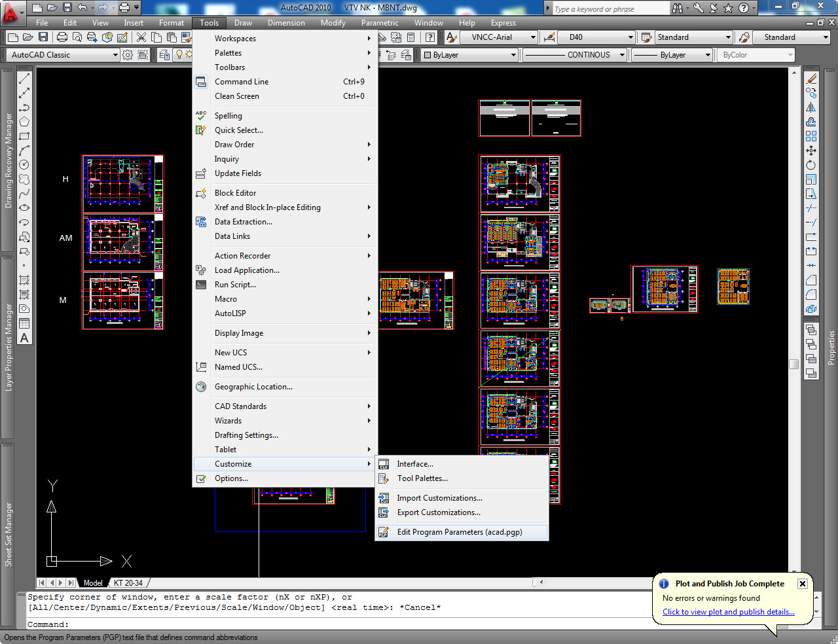Viewport: 838px width, 644px height.
Task: Choose Import Customizations entry
Action: tap(462, 498)
